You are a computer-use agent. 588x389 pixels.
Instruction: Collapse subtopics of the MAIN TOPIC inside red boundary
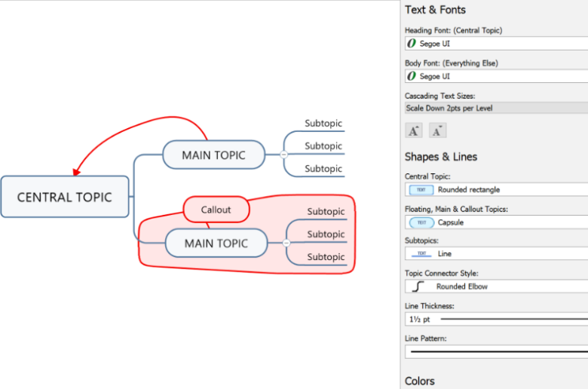point(286,243)
